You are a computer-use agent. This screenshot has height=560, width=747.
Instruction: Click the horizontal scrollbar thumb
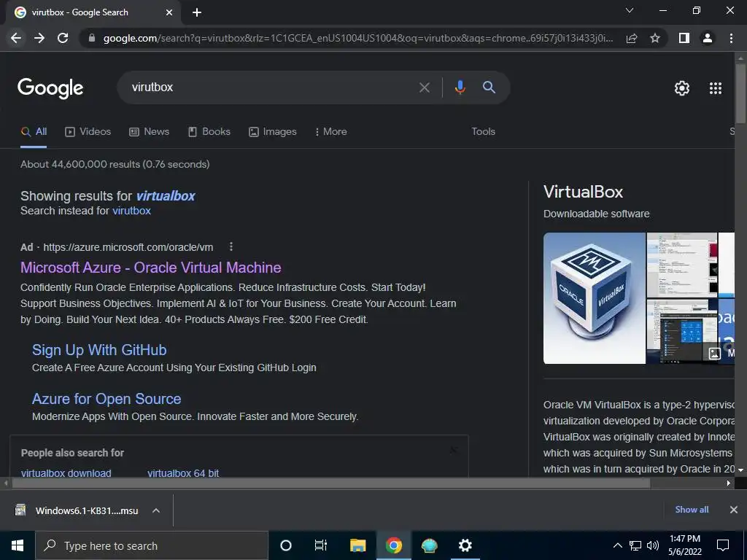point(331,483)
